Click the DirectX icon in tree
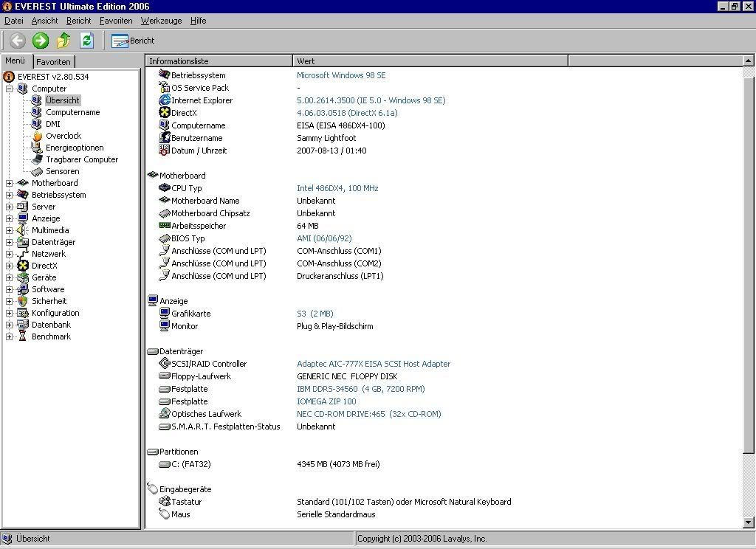 tap(23, 266)
